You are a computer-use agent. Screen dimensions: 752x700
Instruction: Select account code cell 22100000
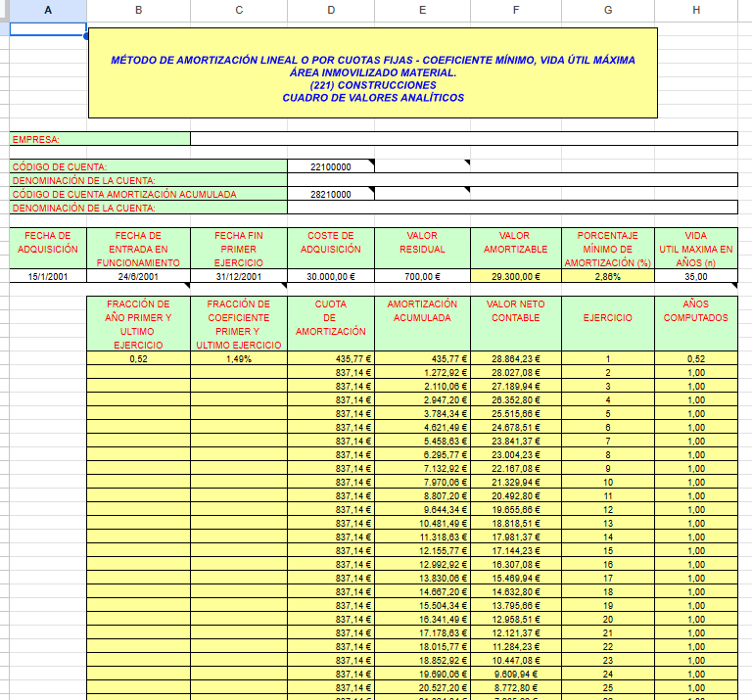pyautogui.click(x=331, y=166)
